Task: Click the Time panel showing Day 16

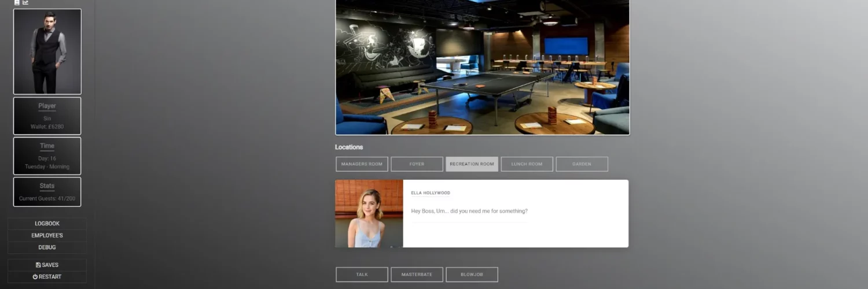Action: pyautogui.click(x=47, y=155)
